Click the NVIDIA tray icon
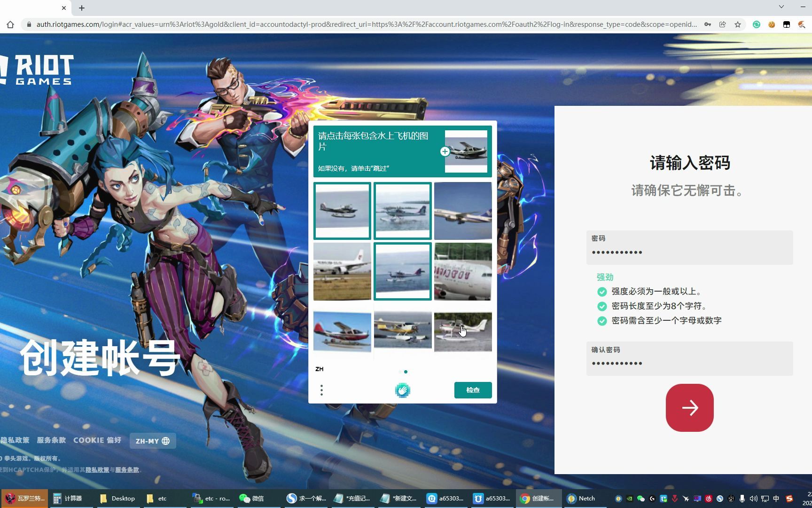 (630, 499)
